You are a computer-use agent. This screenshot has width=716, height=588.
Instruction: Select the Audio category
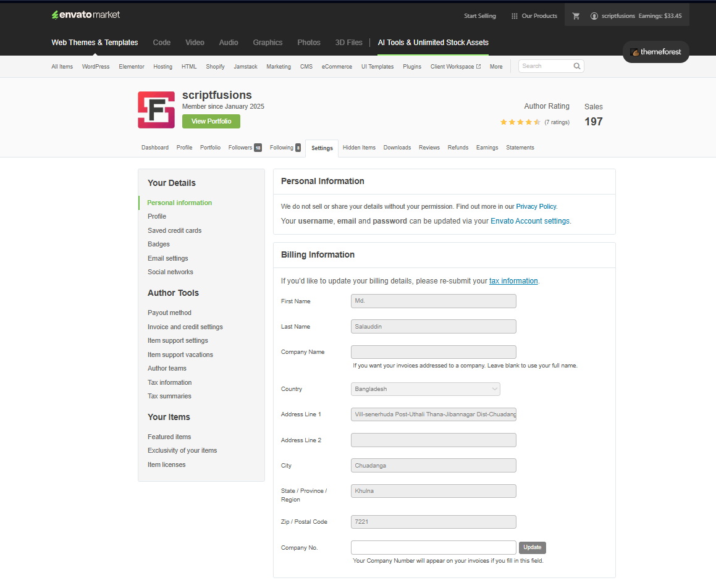tap(229, 43)
